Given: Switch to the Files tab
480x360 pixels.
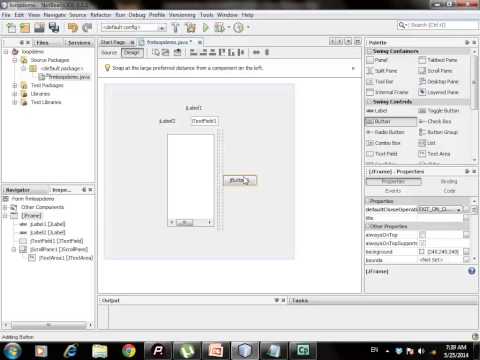Looking at the screenshot, I should pyautogui.click(x=42, y=43).
